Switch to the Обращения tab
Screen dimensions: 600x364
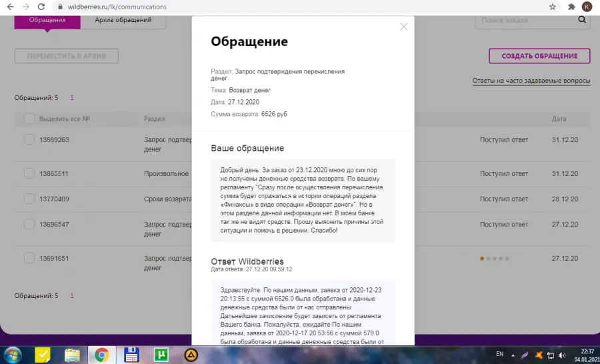click(47, 20)
